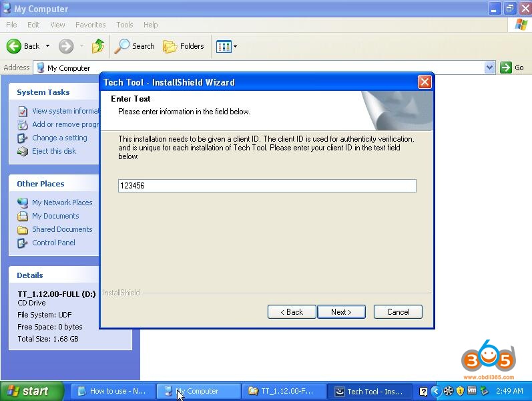
Task: Click View system information link
Action: (x=65, y=111)
